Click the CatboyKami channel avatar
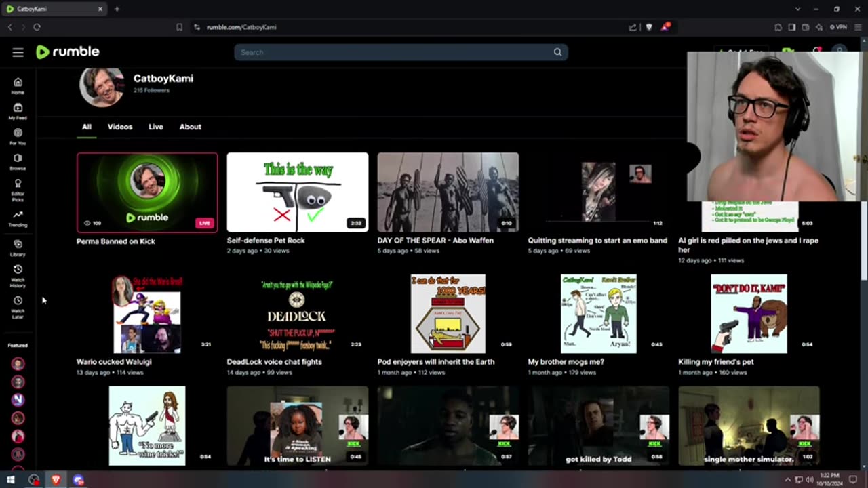 (x=102, y=86)
